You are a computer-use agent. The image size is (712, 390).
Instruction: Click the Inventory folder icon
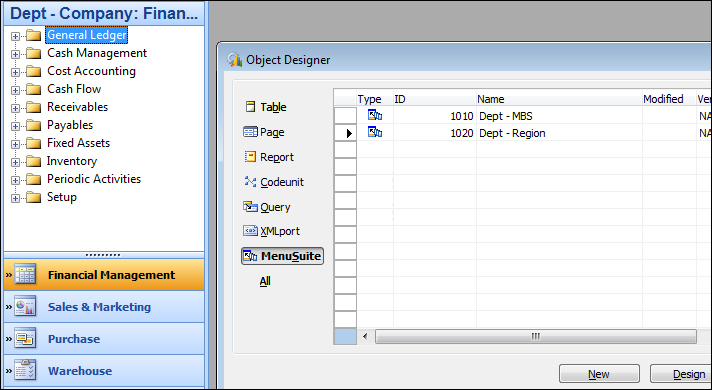click(34, 161)
